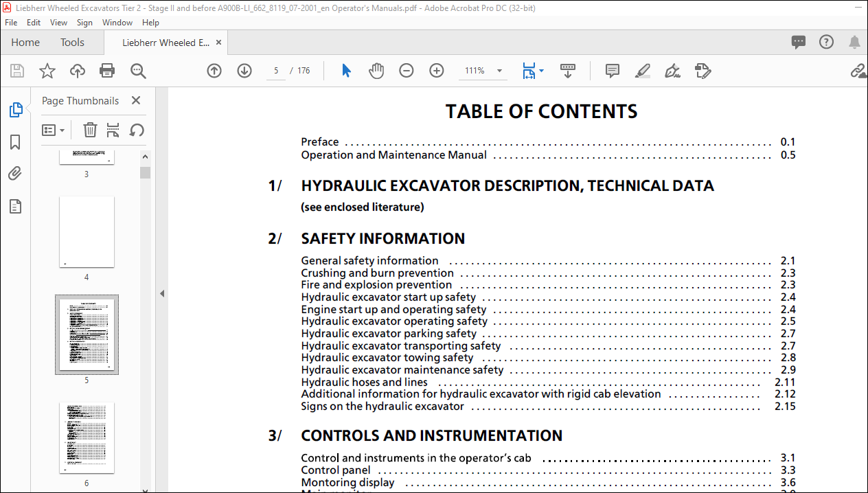
Task: Close the Page Thumbnails panel
Action: 136,100
